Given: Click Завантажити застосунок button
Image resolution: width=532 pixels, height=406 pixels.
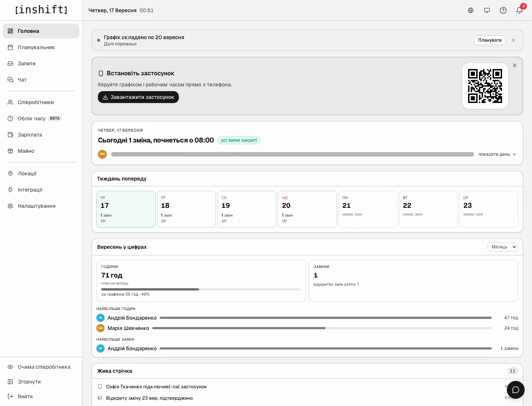Looking at the screenshot, I should pos(138,97).
